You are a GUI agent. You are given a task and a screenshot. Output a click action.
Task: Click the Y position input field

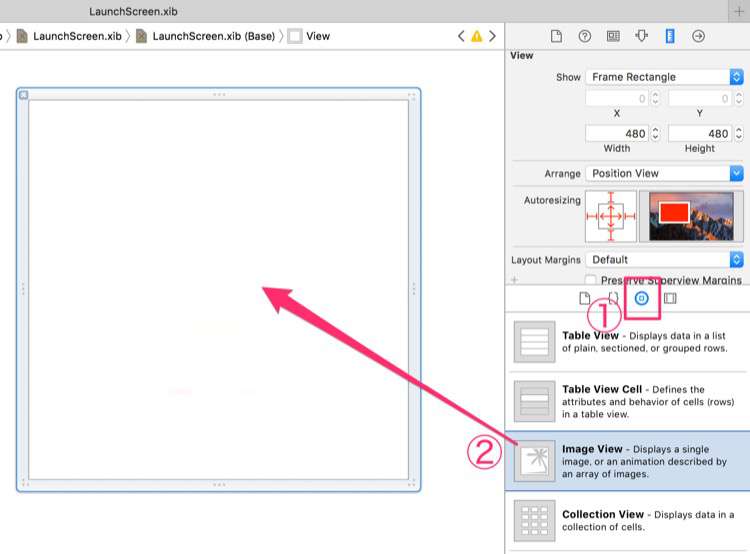[700, 99]
